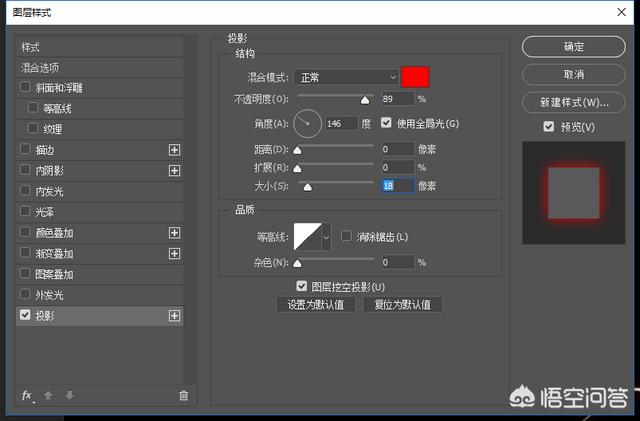
Task: Click the Distance (距离) value field
Action: [x=398, y=149]
